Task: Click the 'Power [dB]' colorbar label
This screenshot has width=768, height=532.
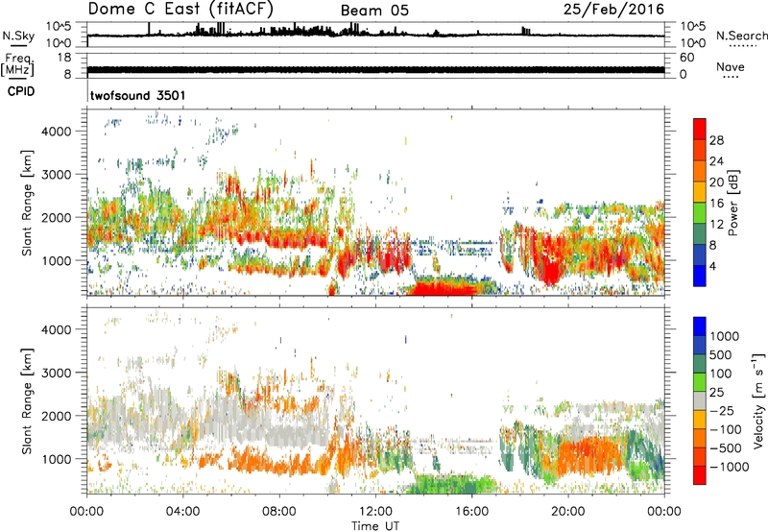Action: click(733, 203)
